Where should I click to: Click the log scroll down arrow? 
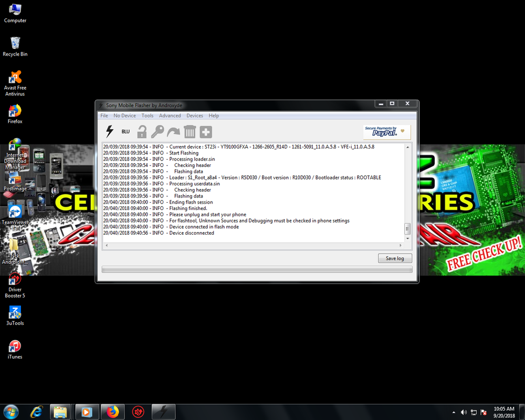(407, 238)
